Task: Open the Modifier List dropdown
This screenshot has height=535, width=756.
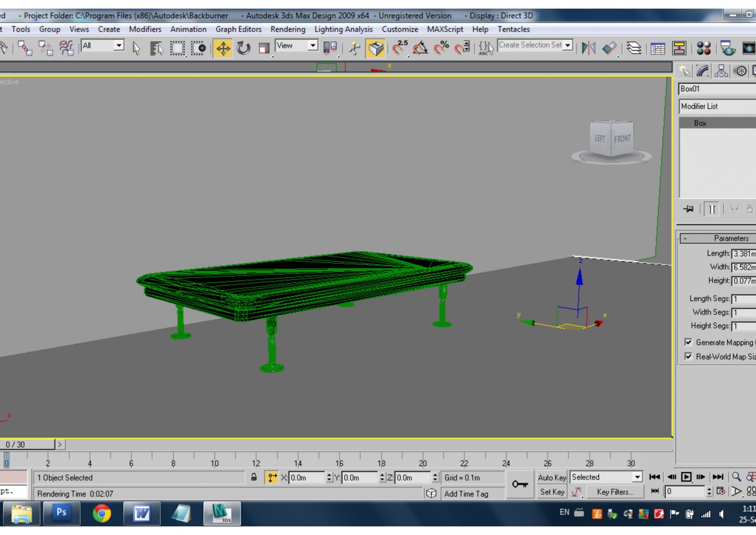Action: point(716,106)
